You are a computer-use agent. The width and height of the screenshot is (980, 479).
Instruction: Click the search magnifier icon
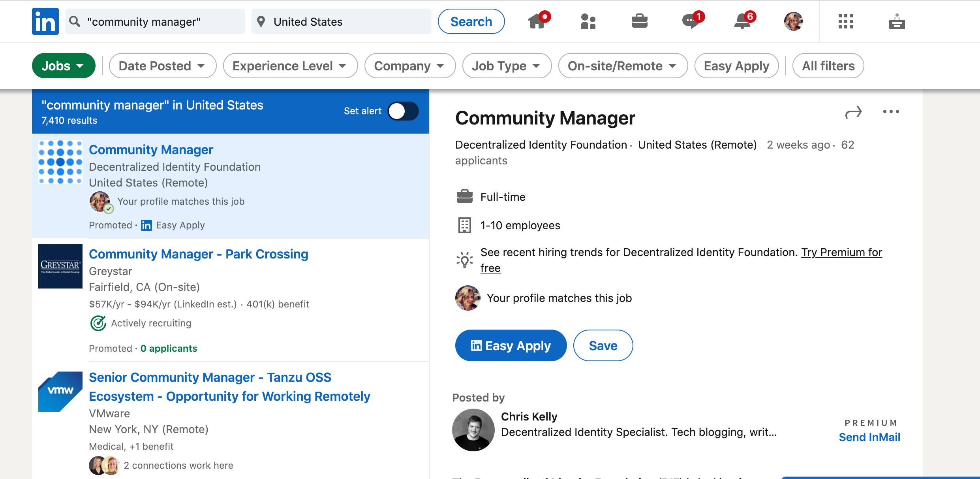(74, 21)
